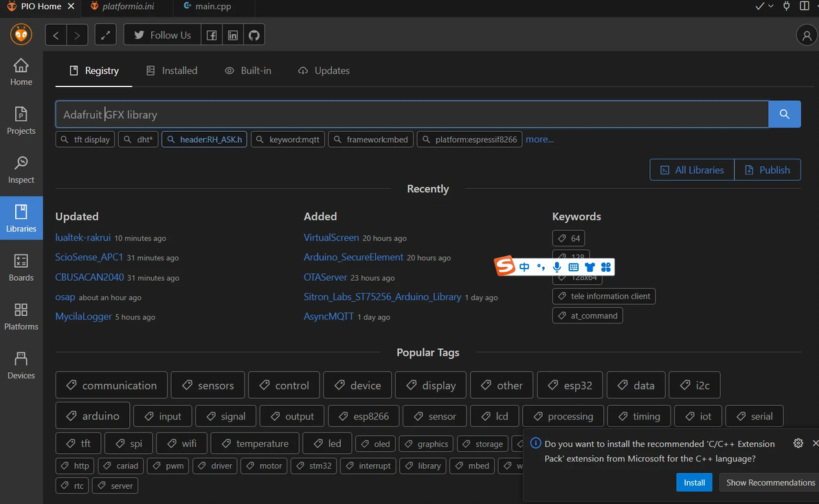
Task: Click the user account icon
Action: coord(807,35)
